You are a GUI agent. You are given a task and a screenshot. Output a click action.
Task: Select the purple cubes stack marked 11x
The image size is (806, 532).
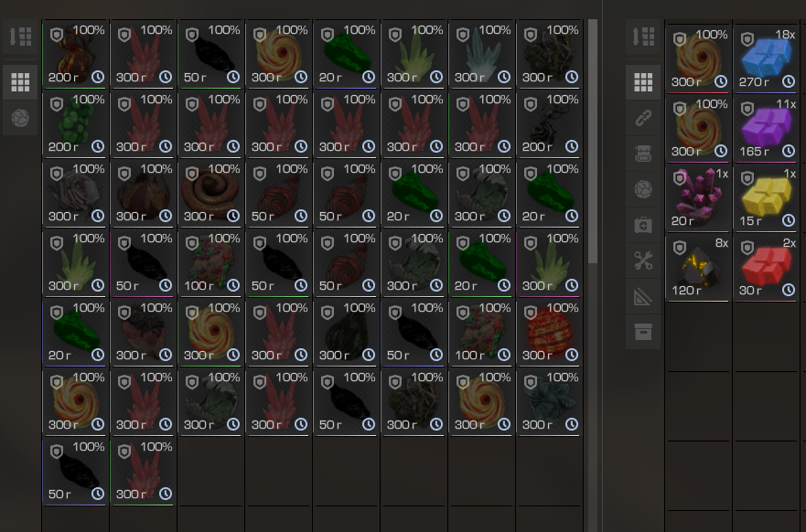tap(766, 128)
